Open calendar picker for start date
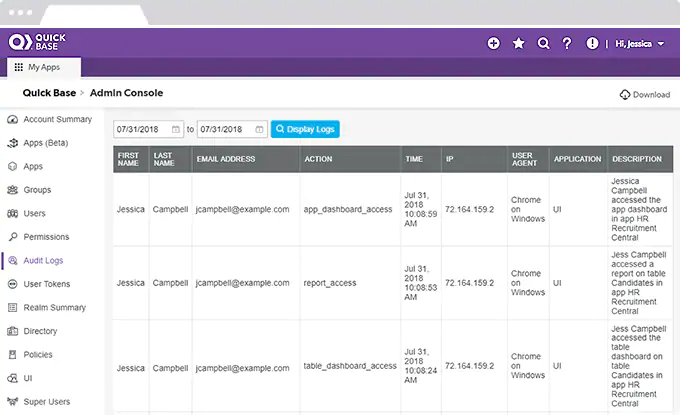Screen dimensions: 680x415 (x=176, y=129)
